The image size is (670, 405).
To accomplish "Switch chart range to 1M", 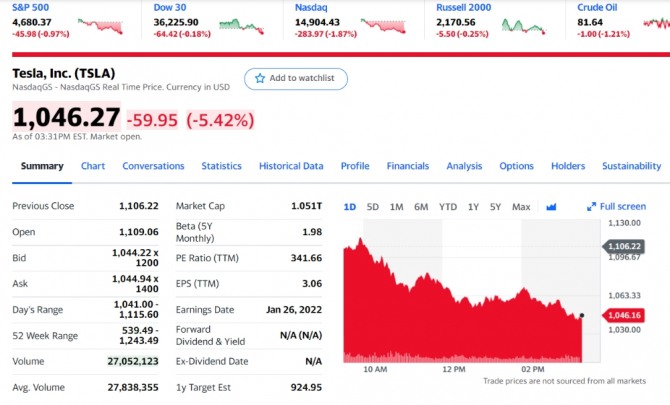I will pos(396,207).
